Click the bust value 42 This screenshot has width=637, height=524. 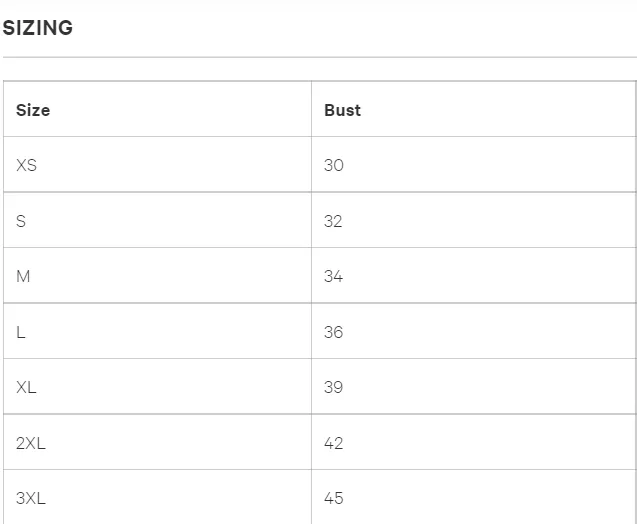(x=334, y=443)
